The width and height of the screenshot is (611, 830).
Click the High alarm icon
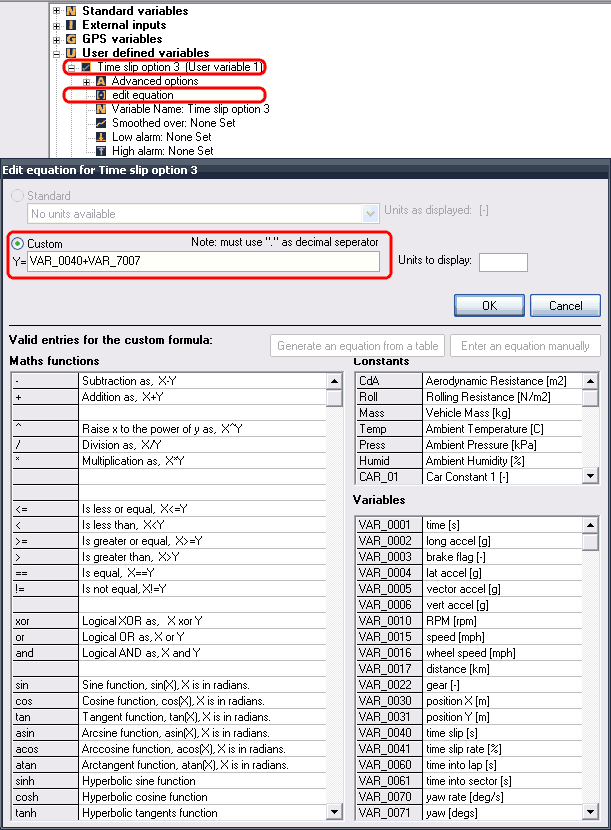click(101, 151)
